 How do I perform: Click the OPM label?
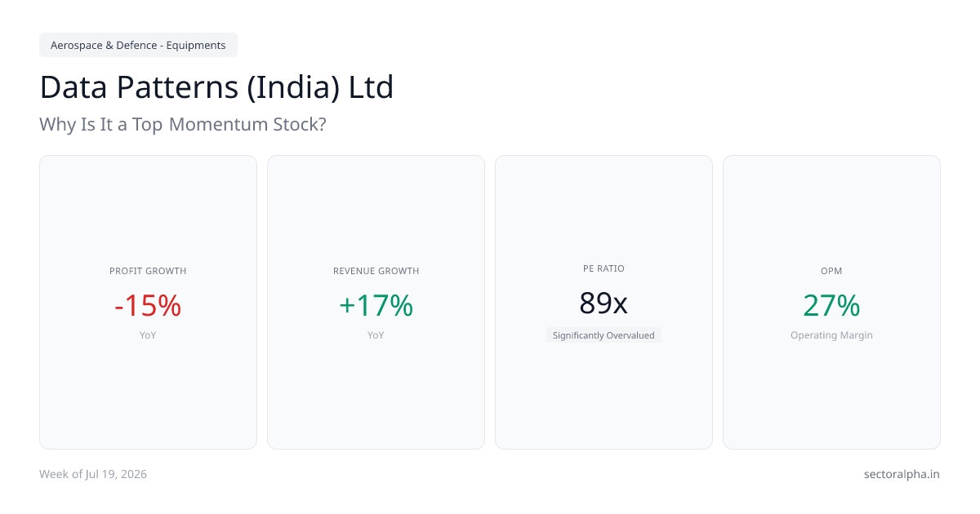[x=831, y=271]
